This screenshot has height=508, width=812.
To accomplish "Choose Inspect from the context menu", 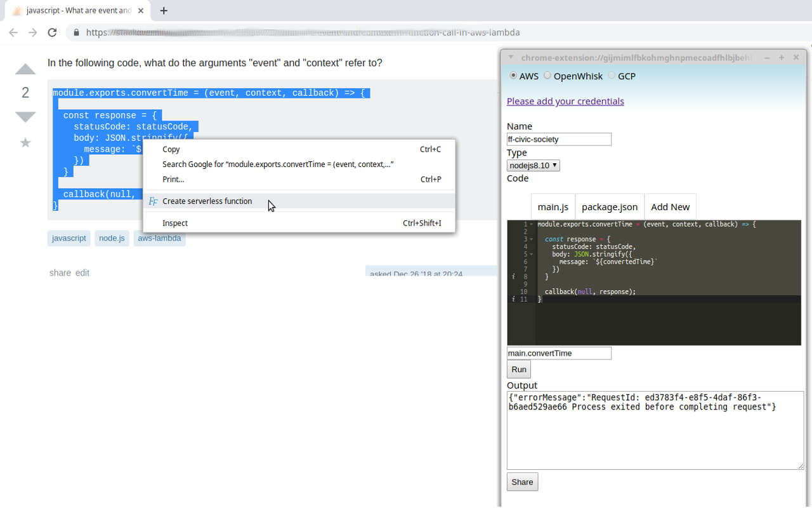I will point(299,224).
